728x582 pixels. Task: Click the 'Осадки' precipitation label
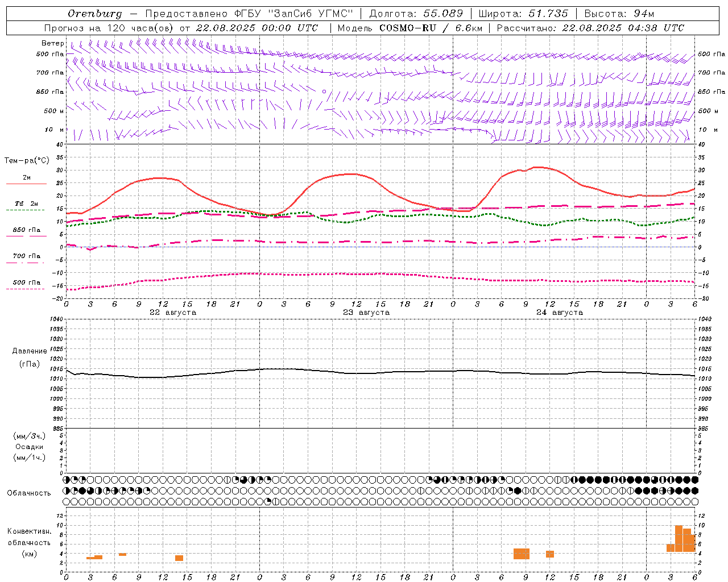click(30, 447)
